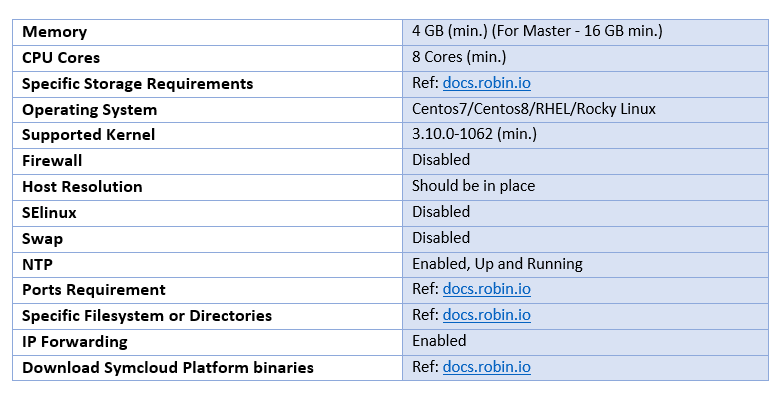Select the Specific Storage Requirements label

click(137, 84)
